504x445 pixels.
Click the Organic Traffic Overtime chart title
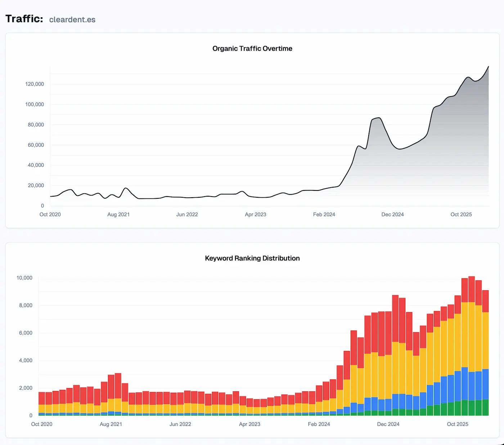pos(252,48)
